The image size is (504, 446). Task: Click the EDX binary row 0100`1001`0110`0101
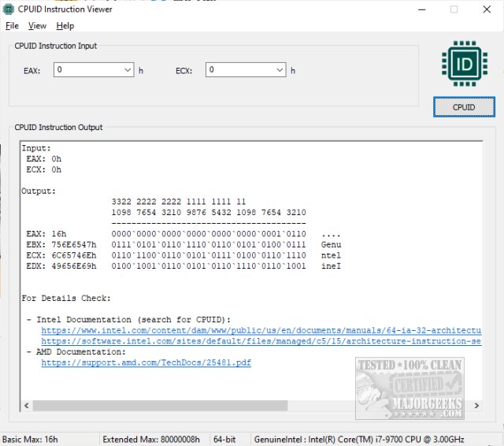click(209, 266)
